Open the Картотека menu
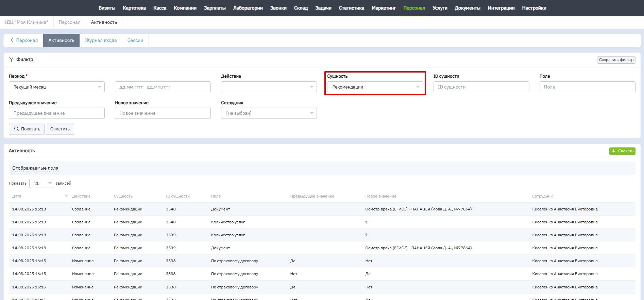The image size is (644, 300). pos(134,8)
